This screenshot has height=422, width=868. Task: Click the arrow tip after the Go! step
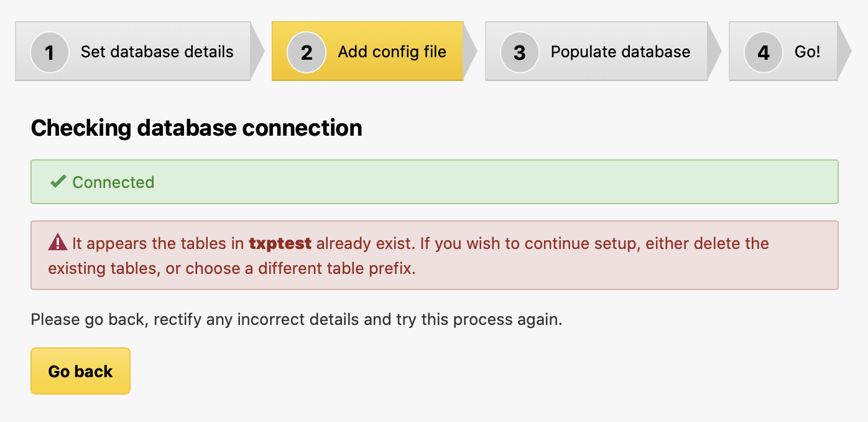pyautogui.click(x=844, y=52)
